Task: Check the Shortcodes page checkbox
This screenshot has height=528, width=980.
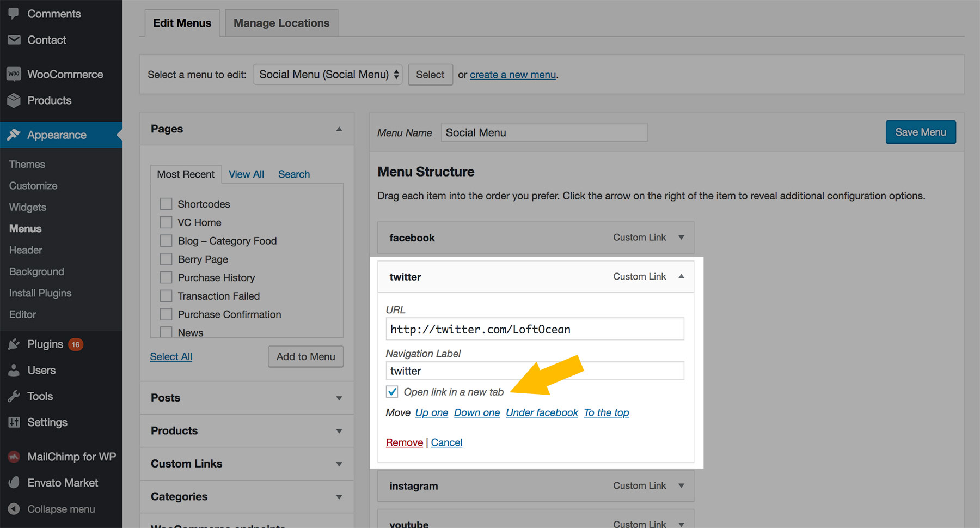Action: click(166, 203)
